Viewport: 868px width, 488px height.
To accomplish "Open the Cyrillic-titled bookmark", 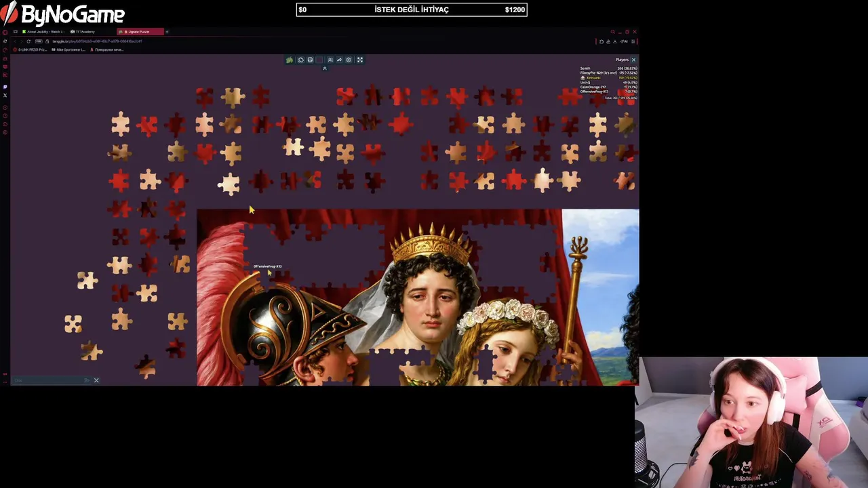I will tap(107, 49).
